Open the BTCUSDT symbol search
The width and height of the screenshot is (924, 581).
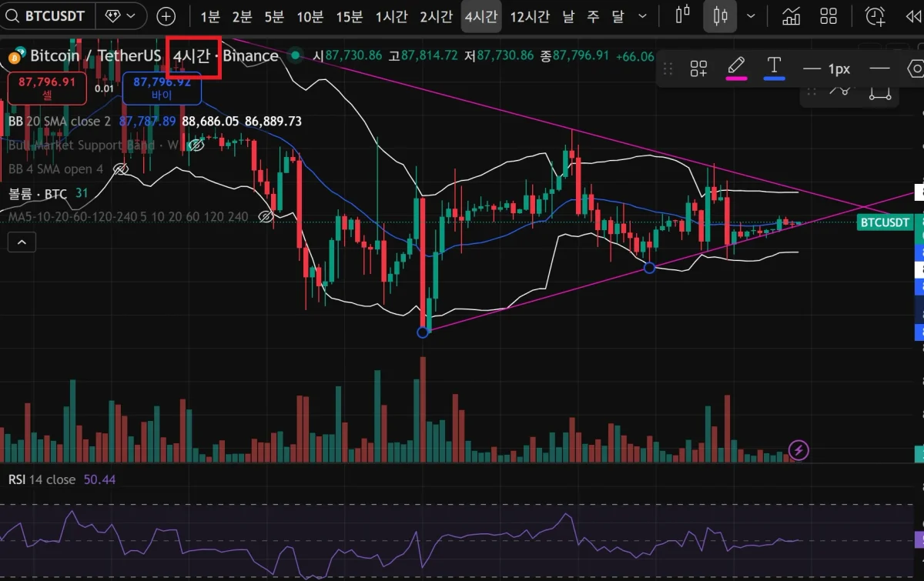tap(48, 16)
